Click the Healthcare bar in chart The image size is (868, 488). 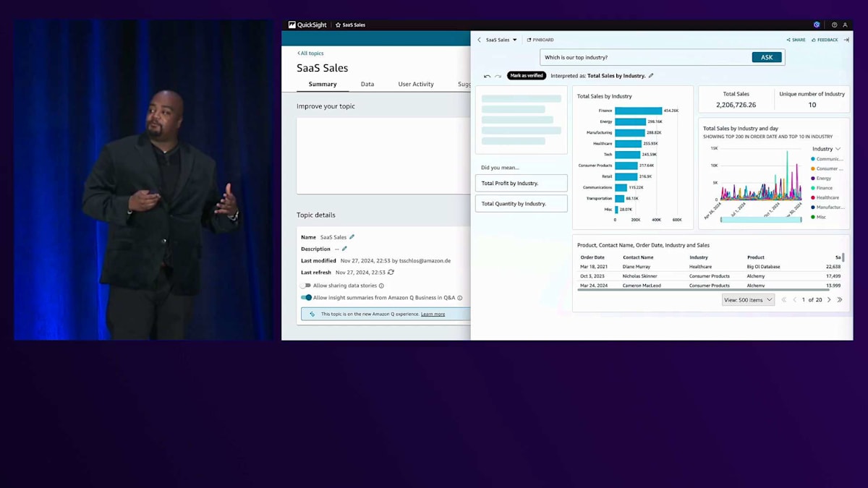tap(628, 143)
